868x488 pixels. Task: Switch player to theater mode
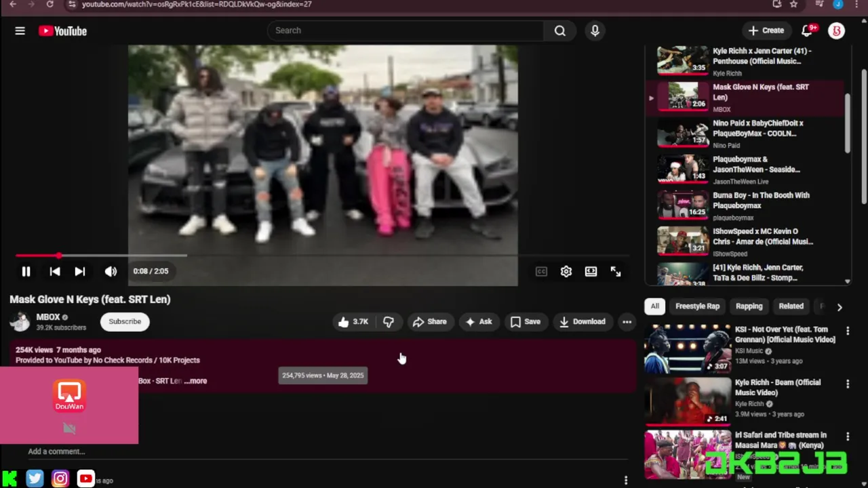coord(591,271)
